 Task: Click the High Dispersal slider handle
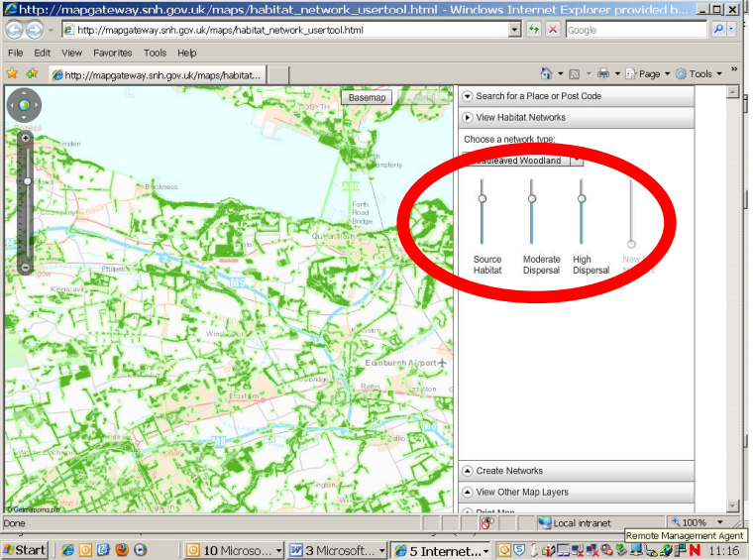(582, 198)
